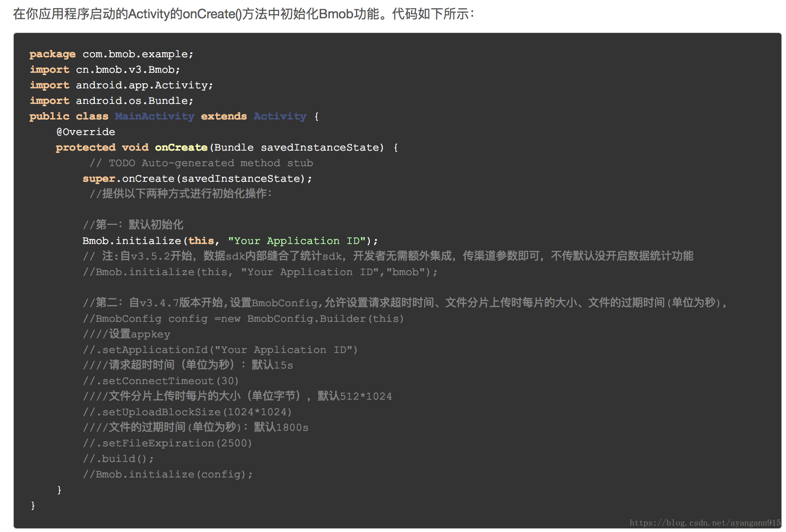The height and width of the screenshot is (532, 786).
Task: Click the '//.setFileExpiration(2500)' line
Action: click(168, 443)
